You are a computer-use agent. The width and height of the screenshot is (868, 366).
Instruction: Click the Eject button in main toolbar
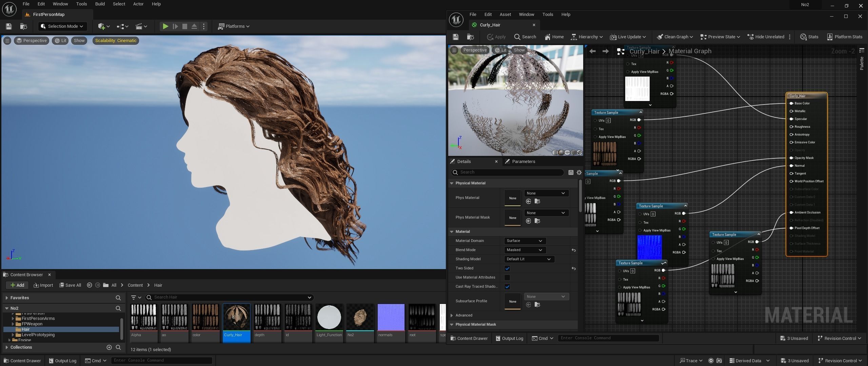[x=194, y=26]
